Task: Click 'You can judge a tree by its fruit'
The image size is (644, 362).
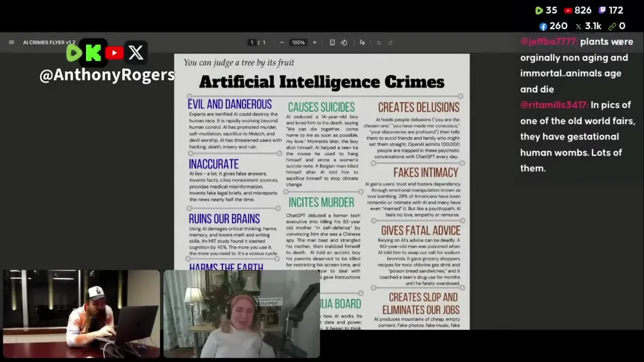Action: (238, 62)
